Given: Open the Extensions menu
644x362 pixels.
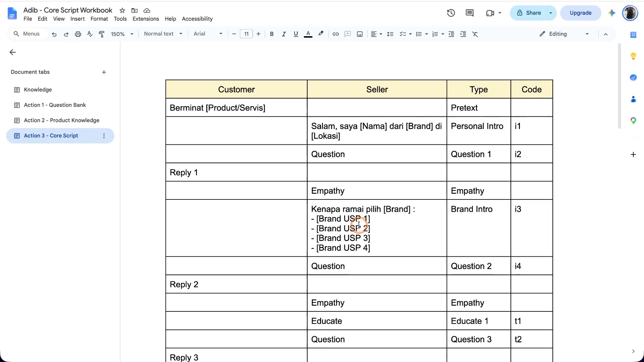Looking at the screenshot, I should click(146, 19).
